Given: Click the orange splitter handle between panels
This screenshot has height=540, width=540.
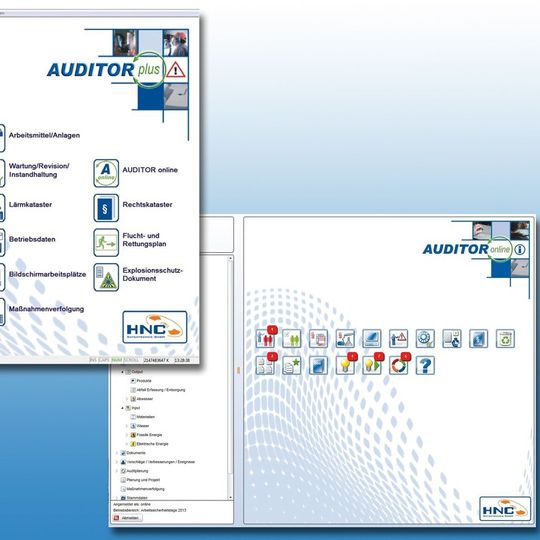Looking at the screenshot, I should click(x=238, y=371).
